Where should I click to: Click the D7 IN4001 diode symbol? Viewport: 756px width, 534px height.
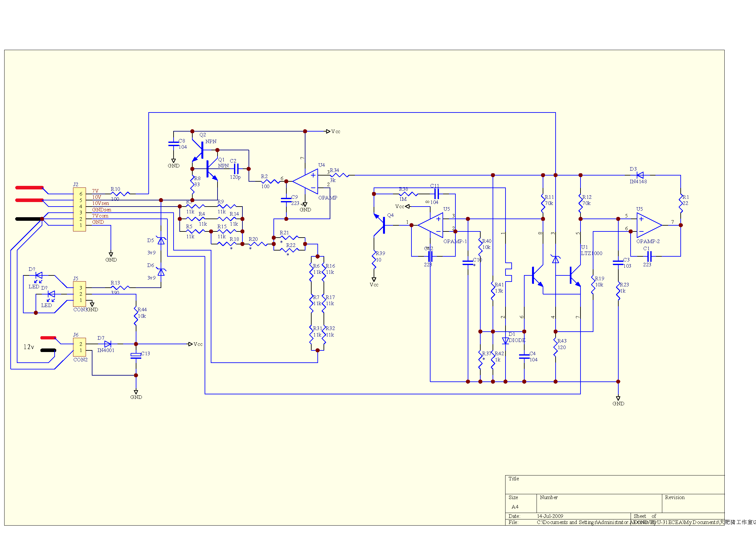point(108,344)
